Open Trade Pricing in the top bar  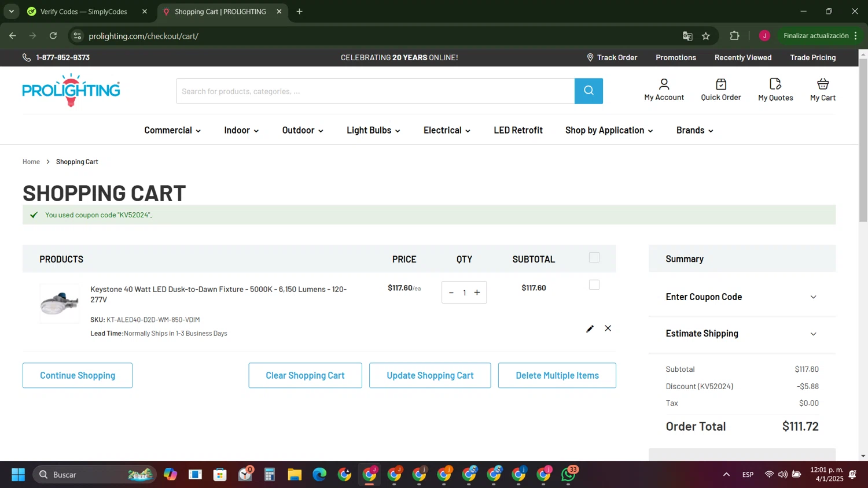click(x=813, y=58)
